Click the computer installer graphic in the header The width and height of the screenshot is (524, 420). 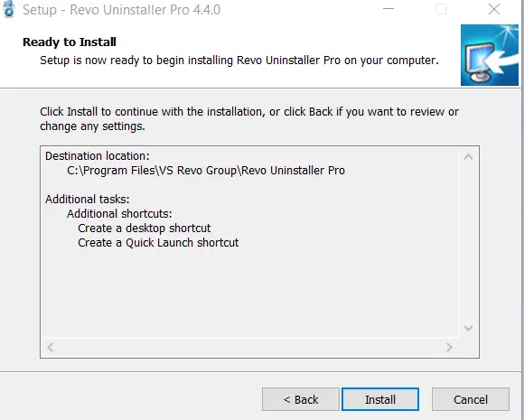click(490, 55)
